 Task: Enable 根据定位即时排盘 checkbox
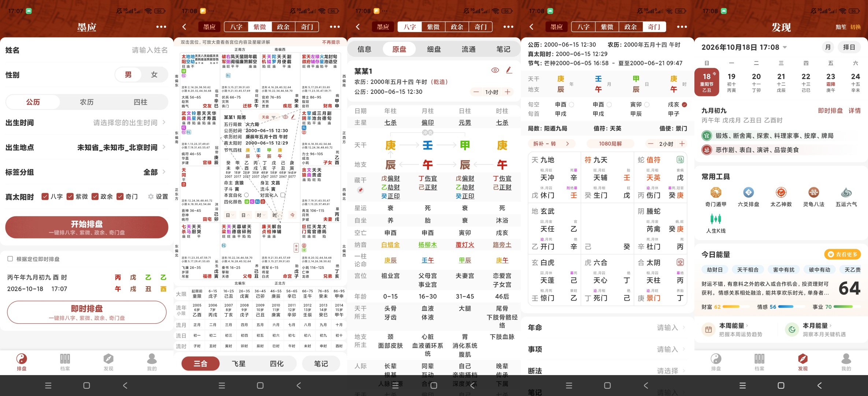(10, 259)
